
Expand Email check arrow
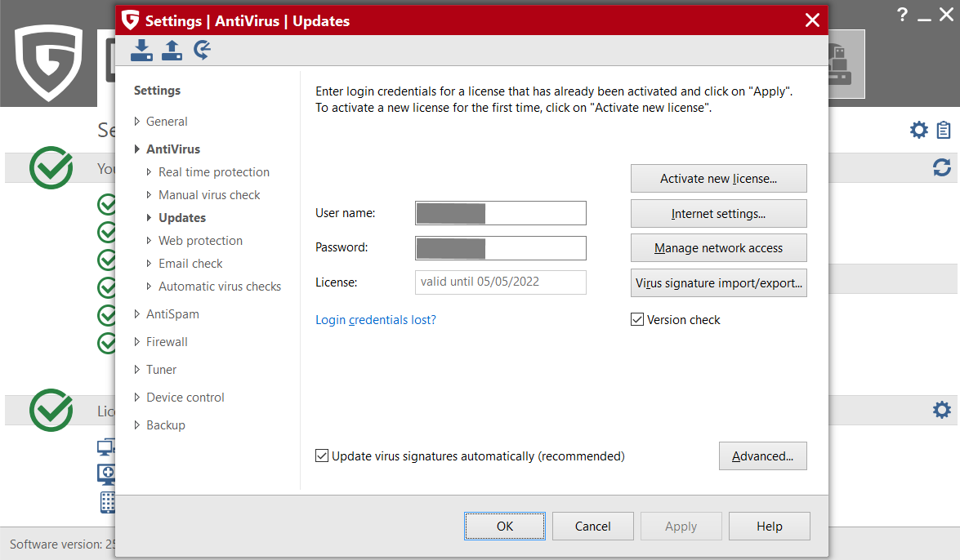point(149,263)
